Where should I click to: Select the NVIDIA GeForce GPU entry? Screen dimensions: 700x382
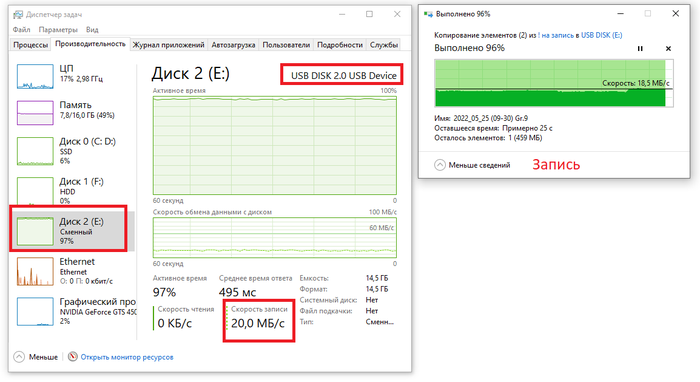pyautogui.click(x=71, y=311)
